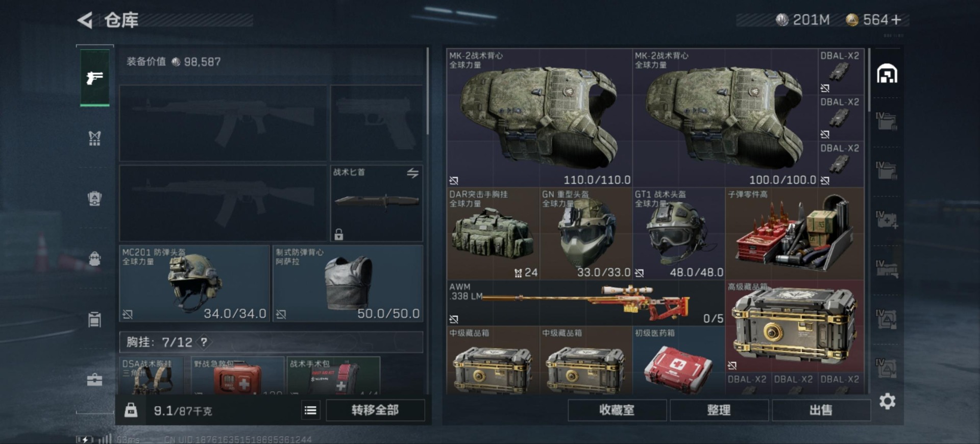Select the weapons tab pistol icon
The height and width of the screenshot is (444, 980).
tap(94, 78)
